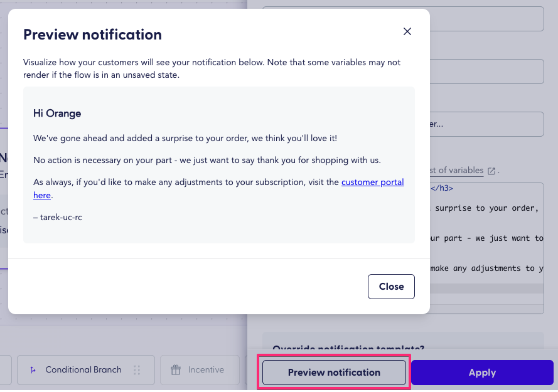
Task: Close the Preview notification dialog via X icon
Action: pos(407,31)
